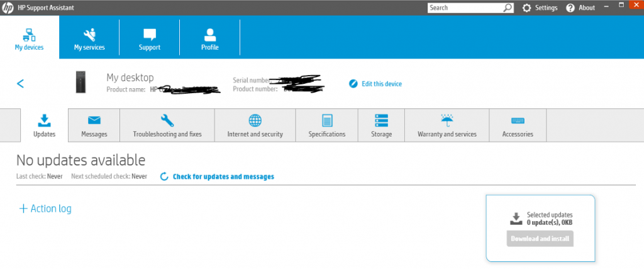
Task: Select the Internet and security tab
Action: [255, 125]
